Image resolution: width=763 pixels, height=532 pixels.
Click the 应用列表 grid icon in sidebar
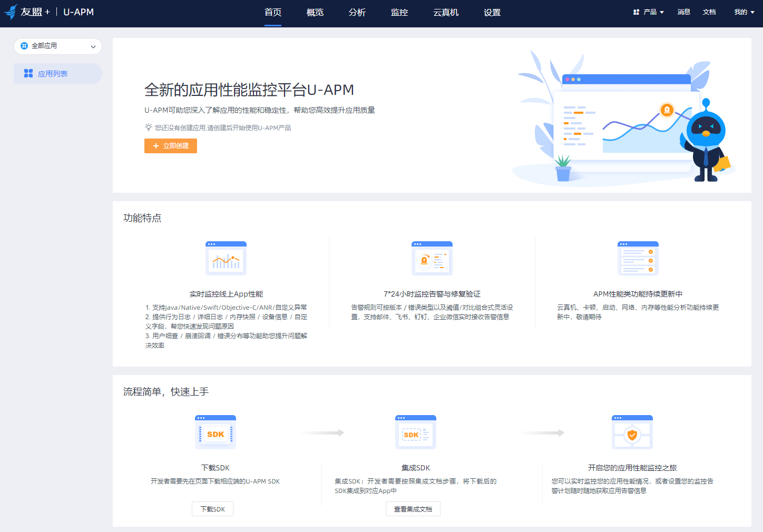click(28, 73)
